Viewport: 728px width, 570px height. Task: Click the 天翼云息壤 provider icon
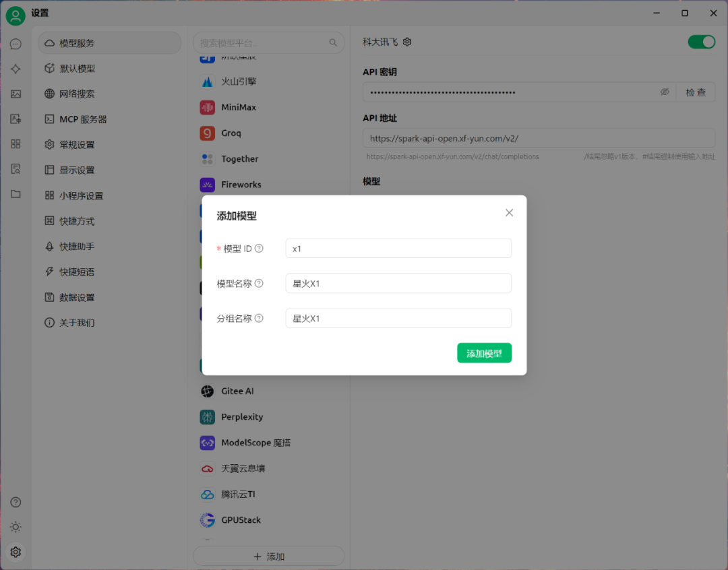coord(208,469)
